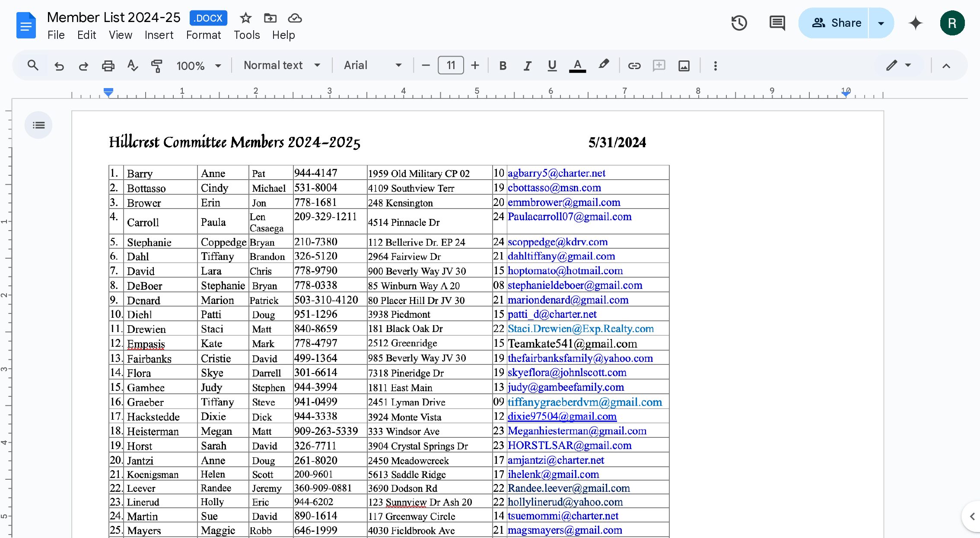Click the font size field
The width and height of the screenshot is (980, 538).
(451, 66)
